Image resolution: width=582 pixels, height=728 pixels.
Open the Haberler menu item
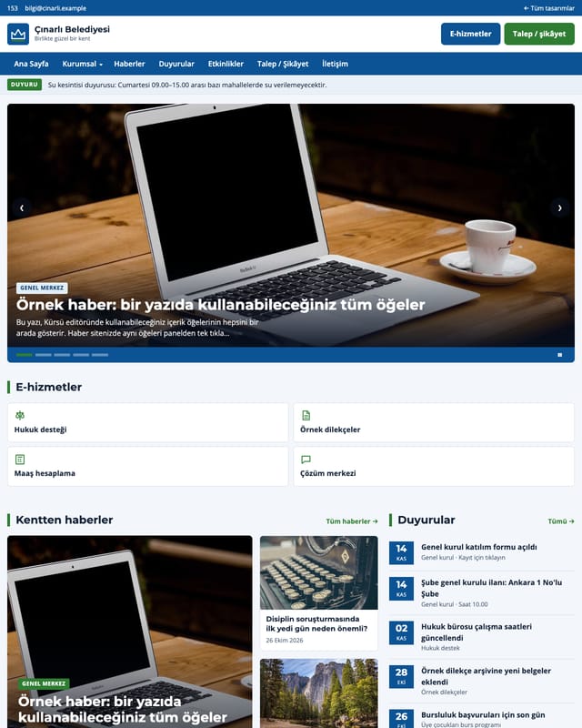[x=129, y=64]
